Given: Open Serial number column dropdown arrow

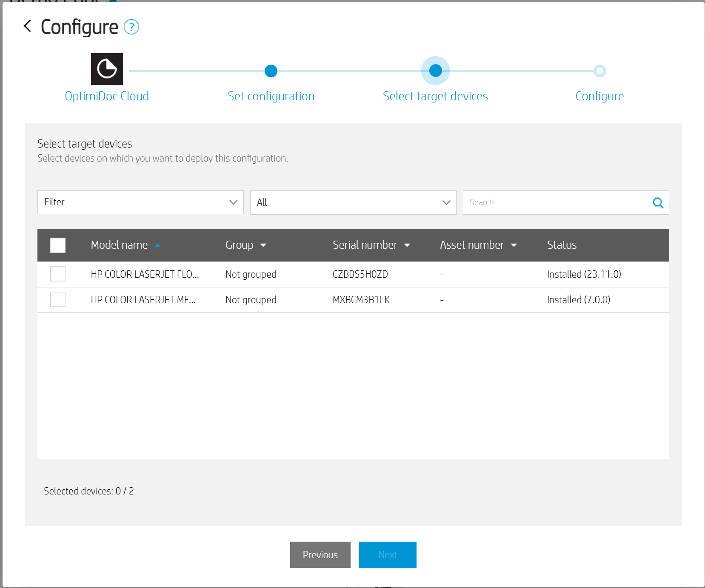Looking at the screenshot, I should point(407,245).
